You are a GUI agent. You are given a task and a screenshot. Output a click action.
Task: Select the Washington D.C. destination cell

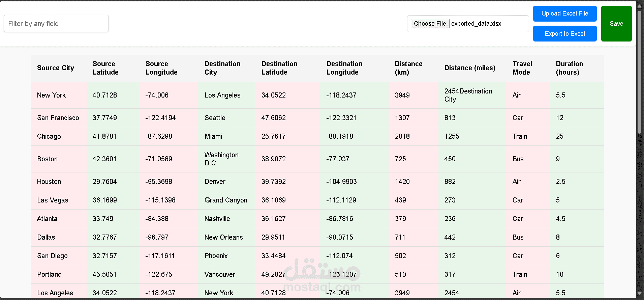pyautogui.click(x=221, y=159)
